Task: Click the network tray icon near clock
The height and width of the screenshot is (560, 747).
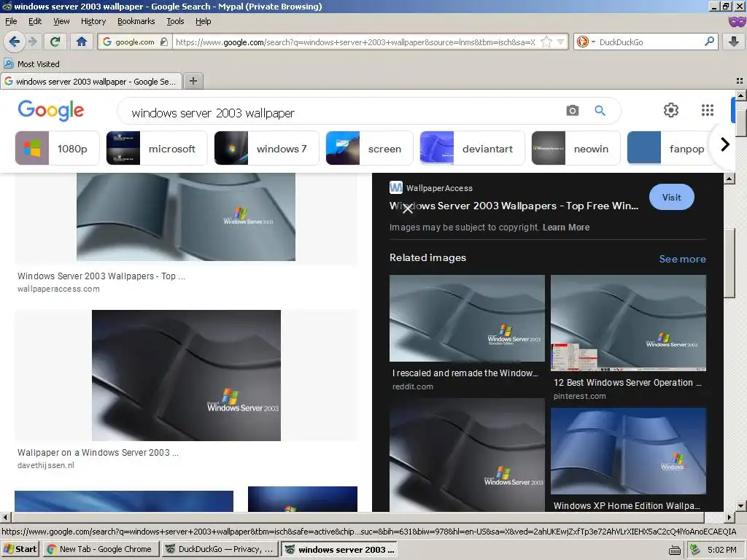Action: point(694,550)
